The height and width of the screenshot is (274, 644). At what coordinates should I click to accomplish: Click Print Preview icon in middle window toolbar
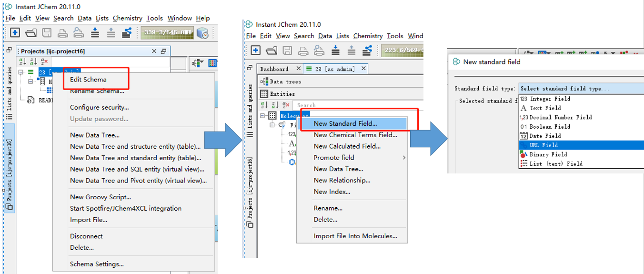[319, 50]
